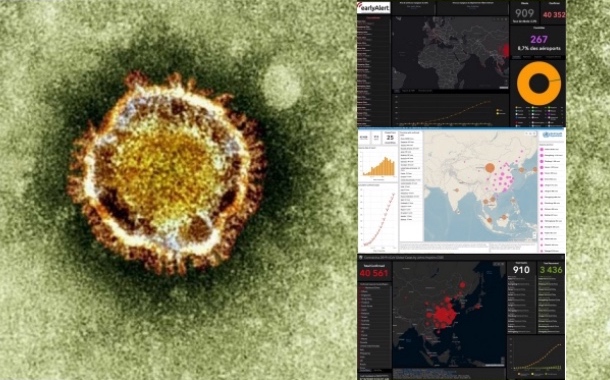Click the WHO logo in the white dashboard
This screenshot has height=380, width=610.
[x=551, y=135]
